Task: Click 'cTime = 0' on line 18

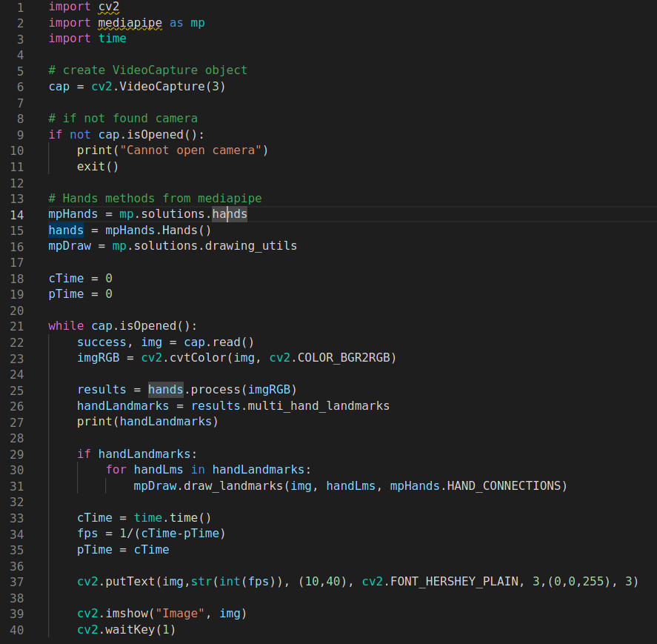Action: pyautogui.click(x=81, y=279)
